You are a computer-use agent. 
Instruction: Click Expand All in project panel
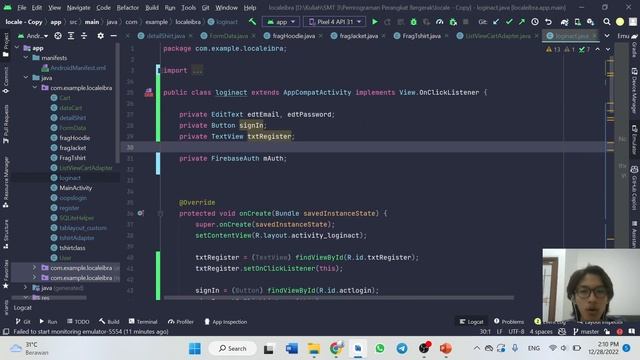pyautogui.click(x=71, y=36)
